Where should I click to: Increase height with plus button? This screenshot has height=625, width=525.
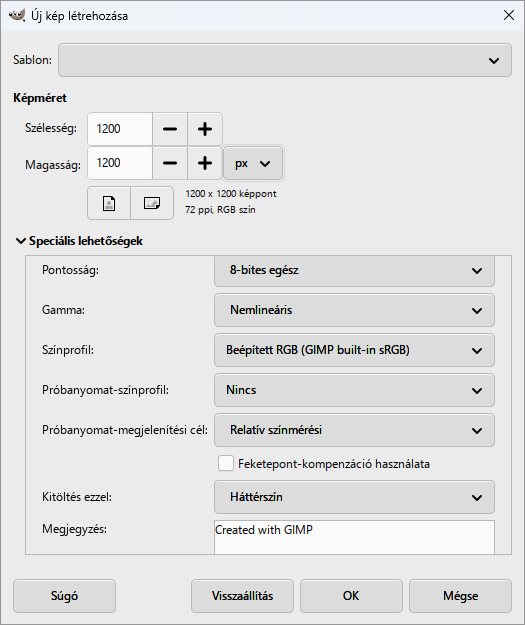[205, 163]
